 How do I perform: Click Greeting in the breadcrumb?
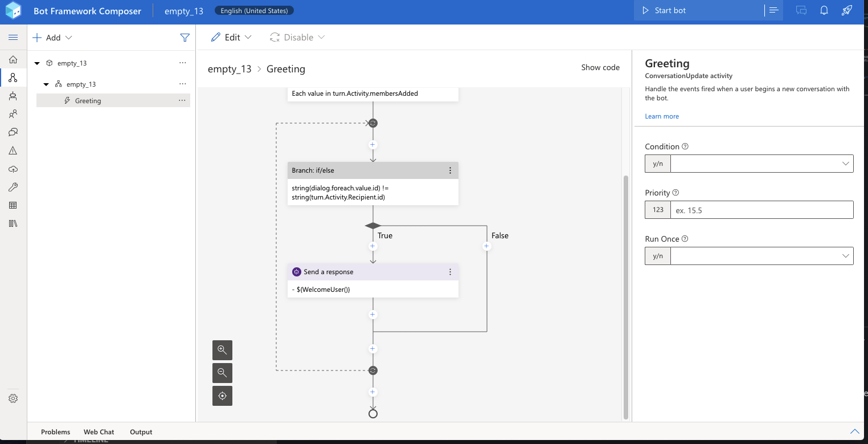[x=286, y=69]
